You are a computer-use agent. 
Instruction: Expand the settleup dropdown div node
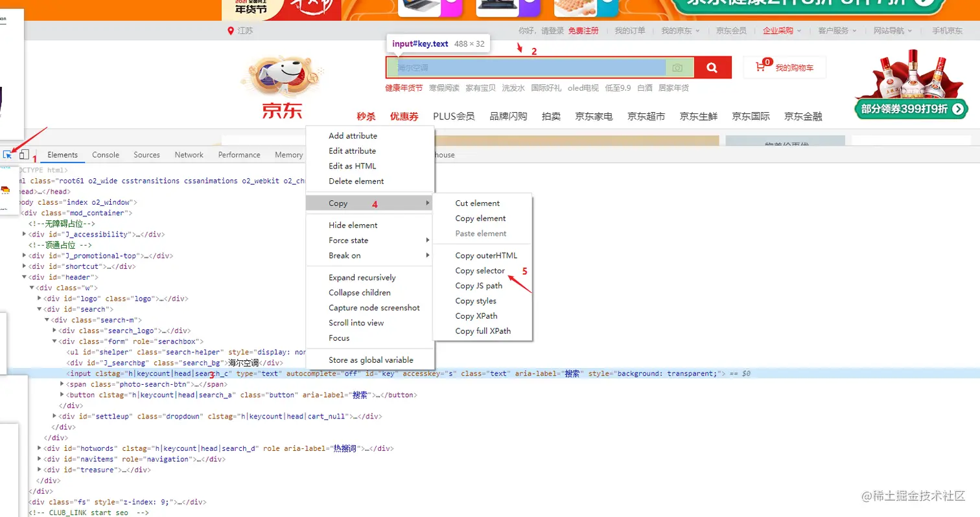point(55,416)
